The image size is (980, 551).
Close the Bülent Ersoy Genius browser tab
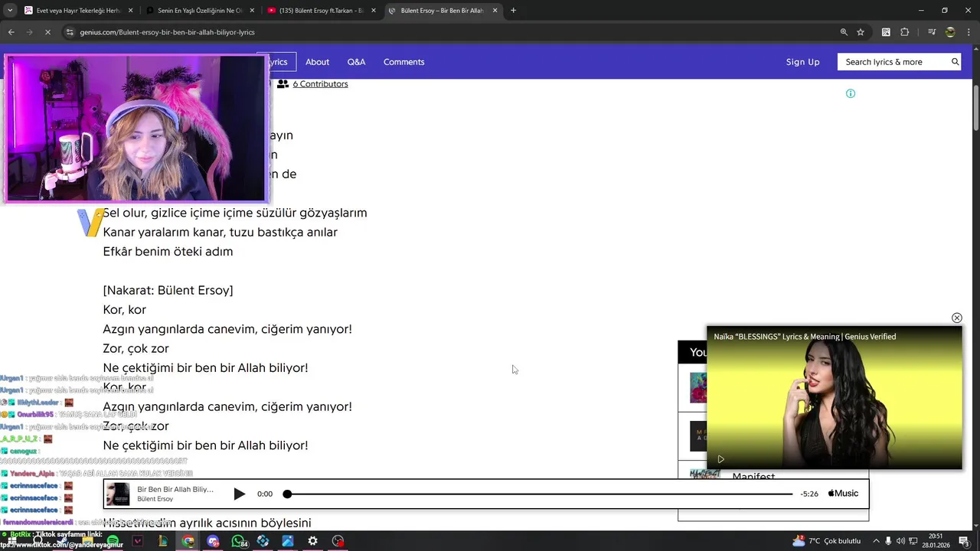pos(495,11)
